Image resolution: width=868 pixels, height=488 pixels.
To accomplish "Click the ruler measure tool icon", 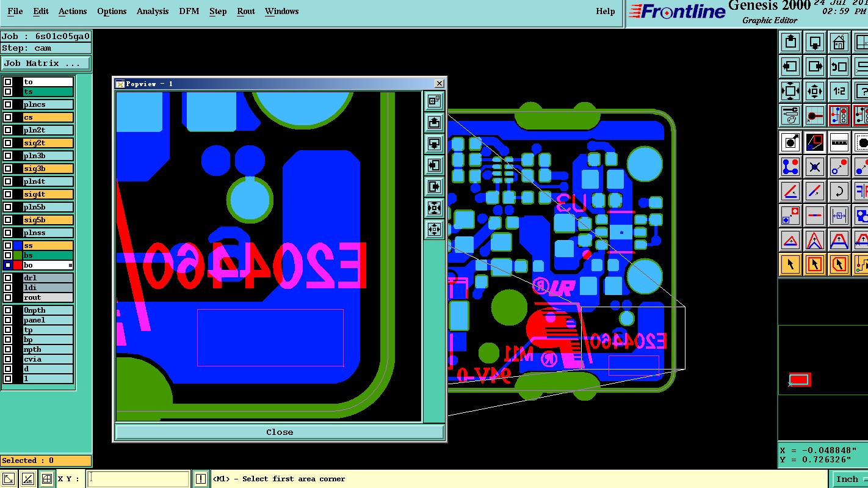I will click(839, 142).
